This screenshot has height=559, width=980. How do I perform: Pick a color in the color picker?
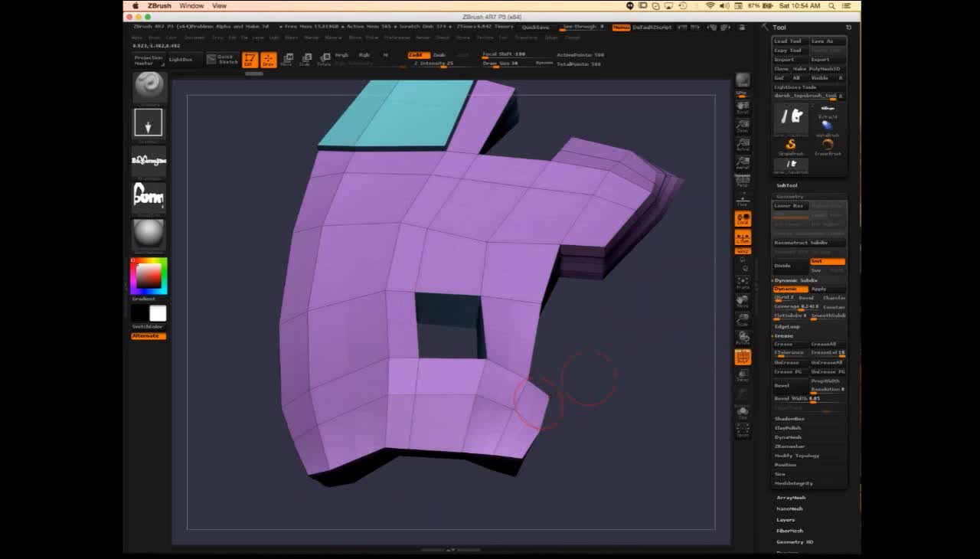149,276
